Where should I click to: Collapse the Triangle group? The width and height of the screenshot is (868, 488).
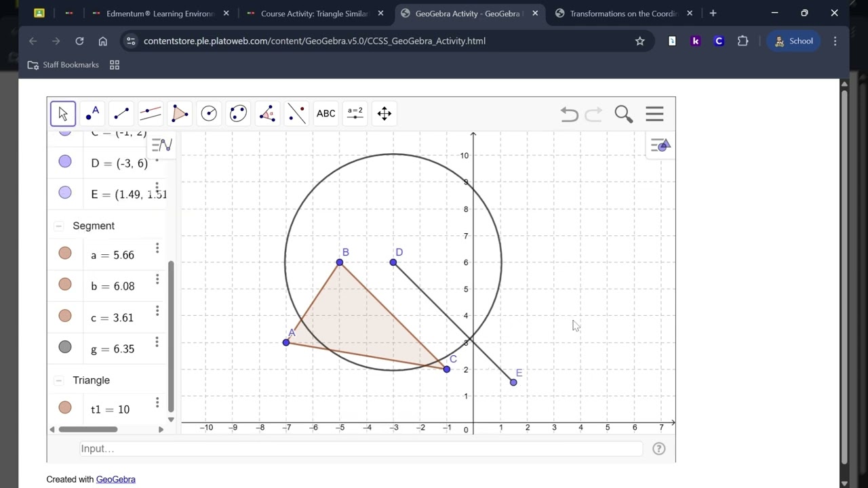(x=59, y=380)
